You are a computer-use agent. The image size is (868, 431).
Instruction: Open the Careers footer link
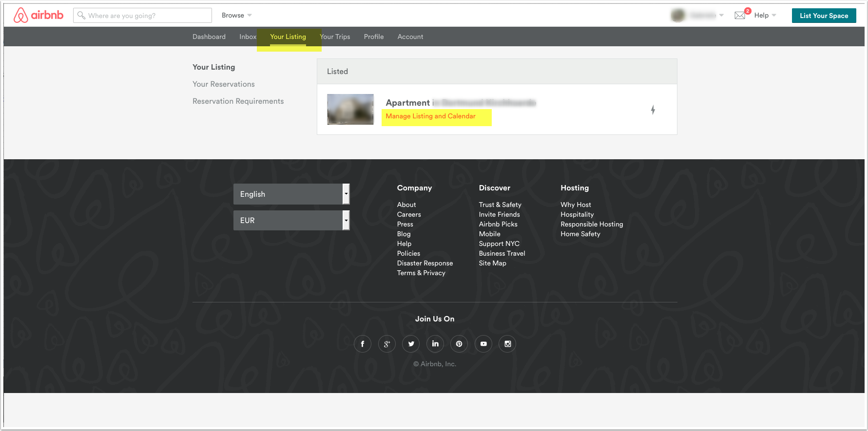point(409,214)
